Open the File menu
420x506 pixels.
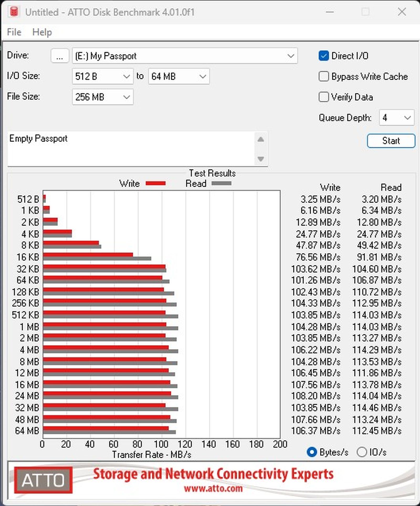point(14,32)
